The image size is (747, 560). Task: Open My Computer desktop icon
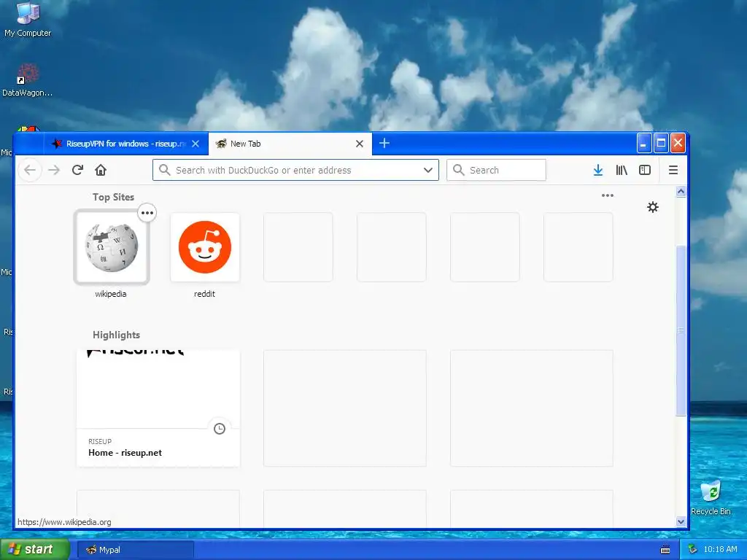28,20
